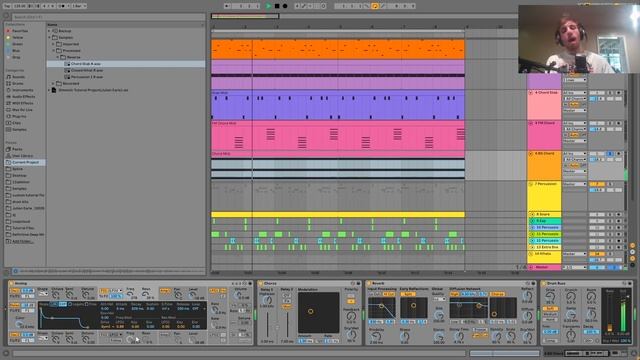Click the orange MIDI clip in the top track

[x=338, y=49]
